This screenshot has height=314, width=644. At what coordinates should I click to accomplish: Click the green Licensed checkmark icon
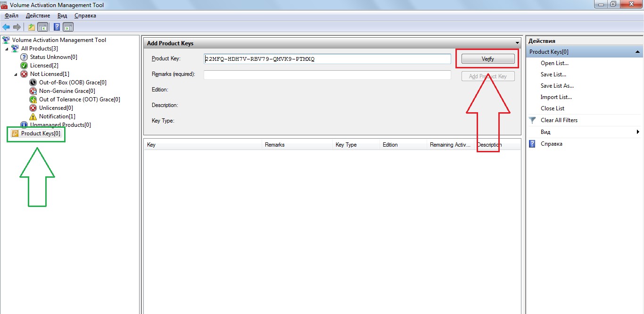click(24, 66)
